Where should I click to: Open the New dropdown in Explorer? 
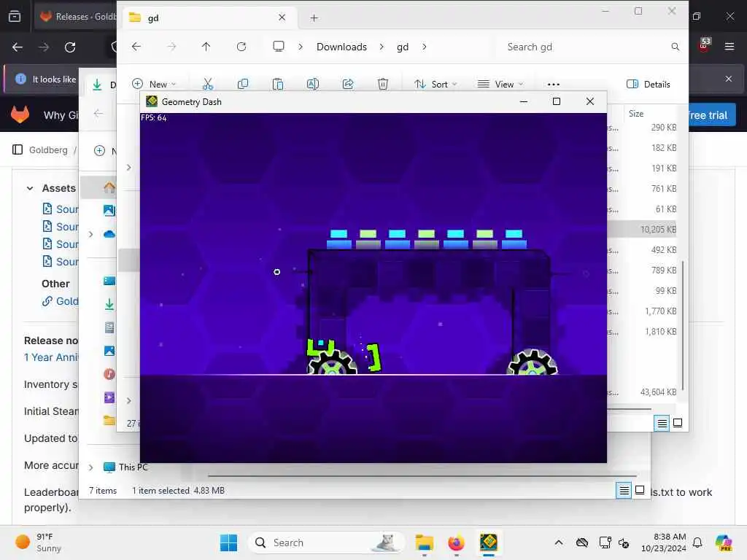point(155,85)
